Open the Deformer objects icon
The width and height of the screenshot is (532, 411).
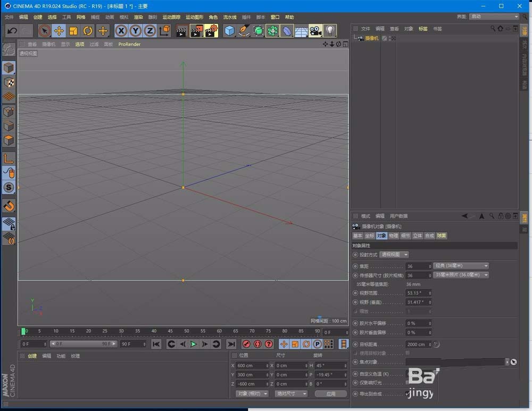287,31
